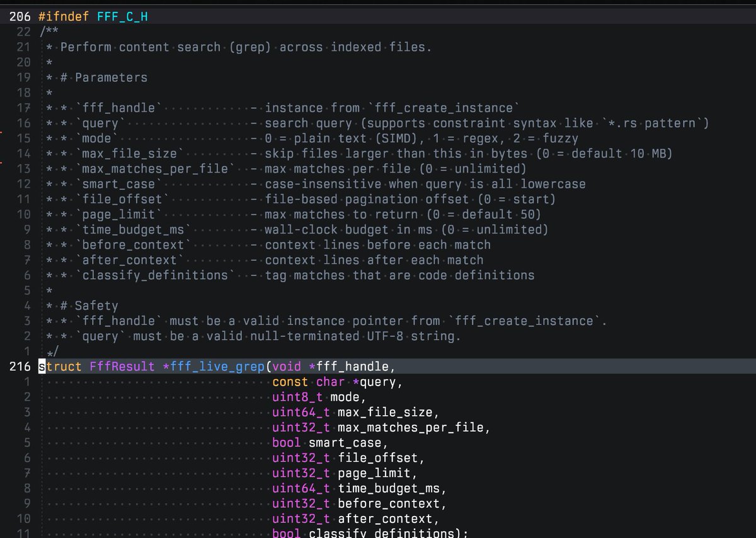Click the #ifndef FFF_C_H line
The width and height of the screenshot is (756, 538).
point(93,16)
